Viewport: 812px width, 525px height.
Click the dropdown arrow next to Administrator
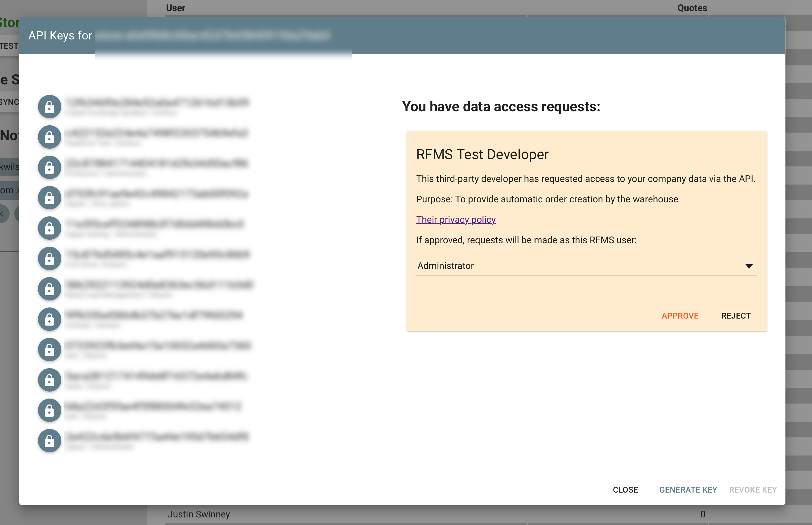click(749, 266)
